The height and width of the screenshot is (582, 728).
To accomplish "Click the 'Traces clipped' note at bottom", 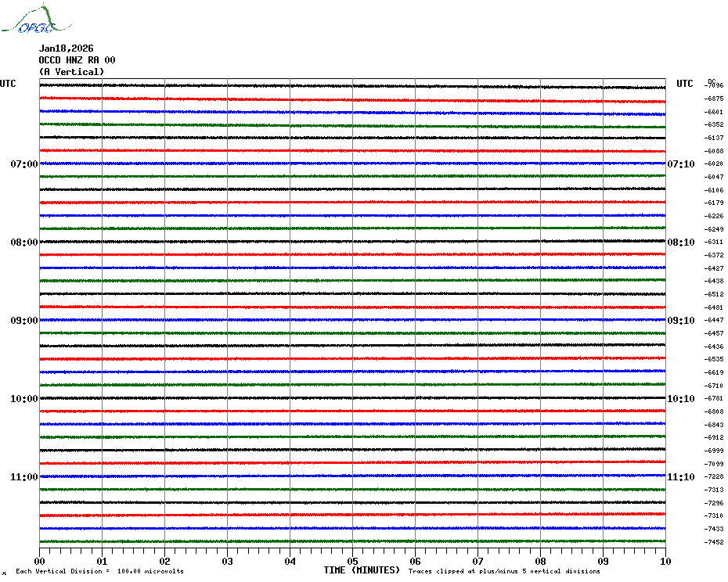I will (504, 571).
